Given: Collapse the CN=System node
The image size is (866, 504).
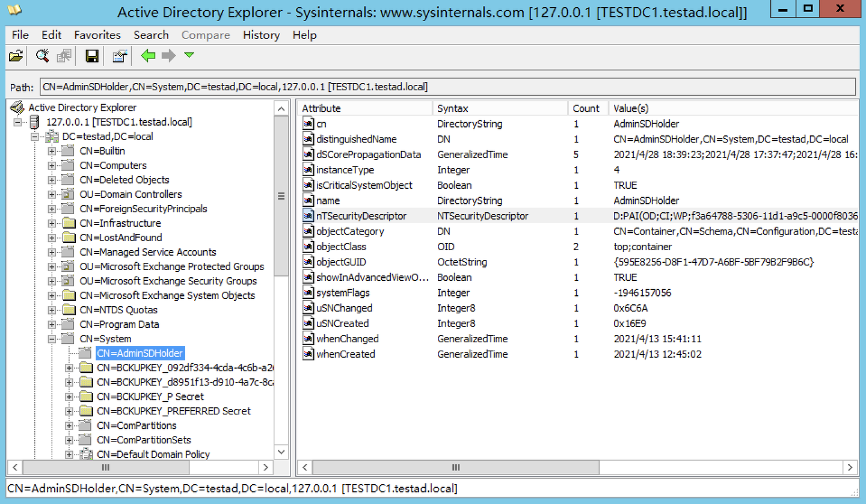Looking at the screenshot, I should pos(52,339).
